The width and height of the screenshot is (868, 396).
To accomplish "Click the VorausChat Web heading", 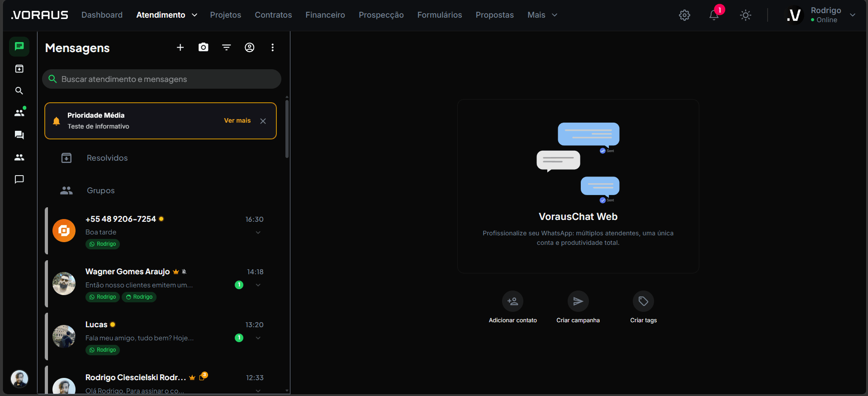I will [x=578, y=217].
